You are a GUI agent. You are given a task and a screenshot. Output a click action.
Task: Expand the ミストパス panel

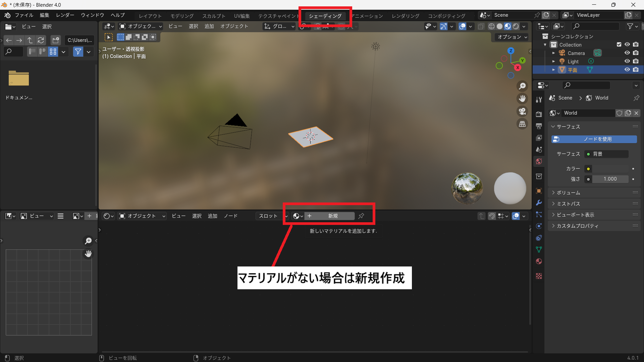(x=568, y=204)
